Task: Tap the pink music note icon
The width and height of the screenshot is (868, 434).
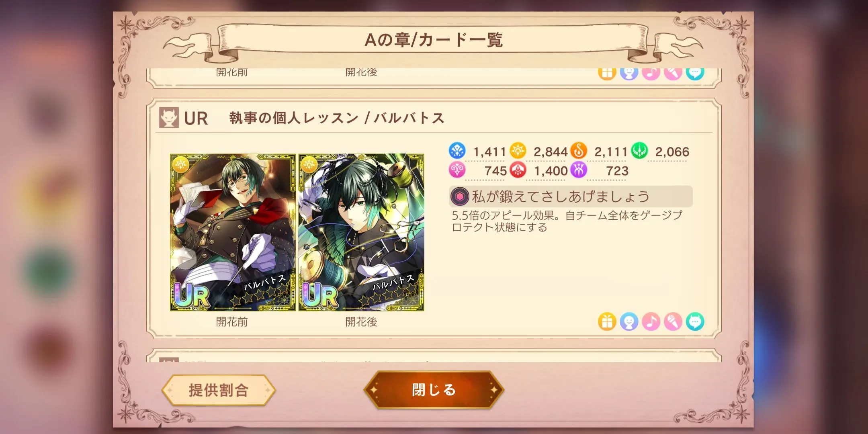Action: click(x=651, y=322)
